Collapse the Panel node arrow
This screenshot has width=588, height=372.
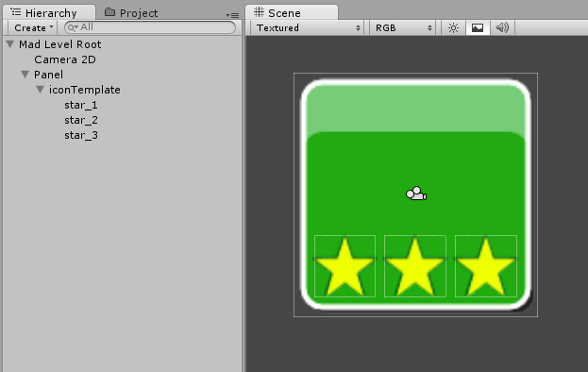coord(25,75)
